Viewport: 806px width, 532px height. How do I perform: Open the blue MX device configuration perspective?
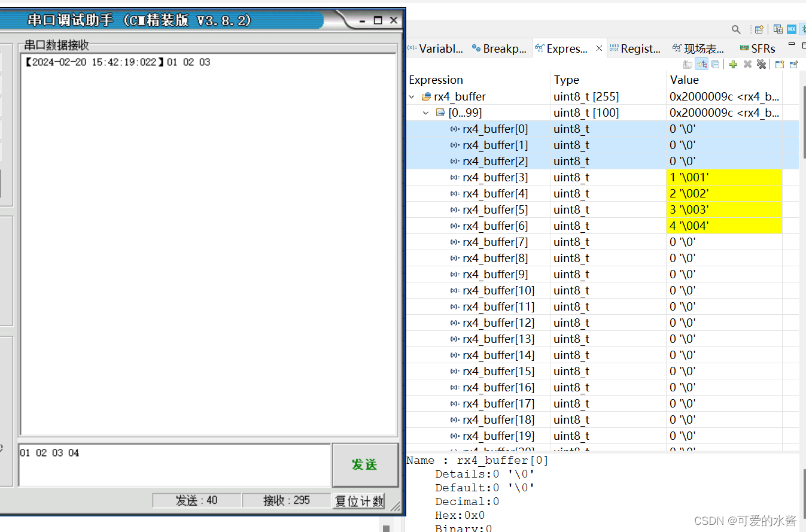click(x=792, y=29)
